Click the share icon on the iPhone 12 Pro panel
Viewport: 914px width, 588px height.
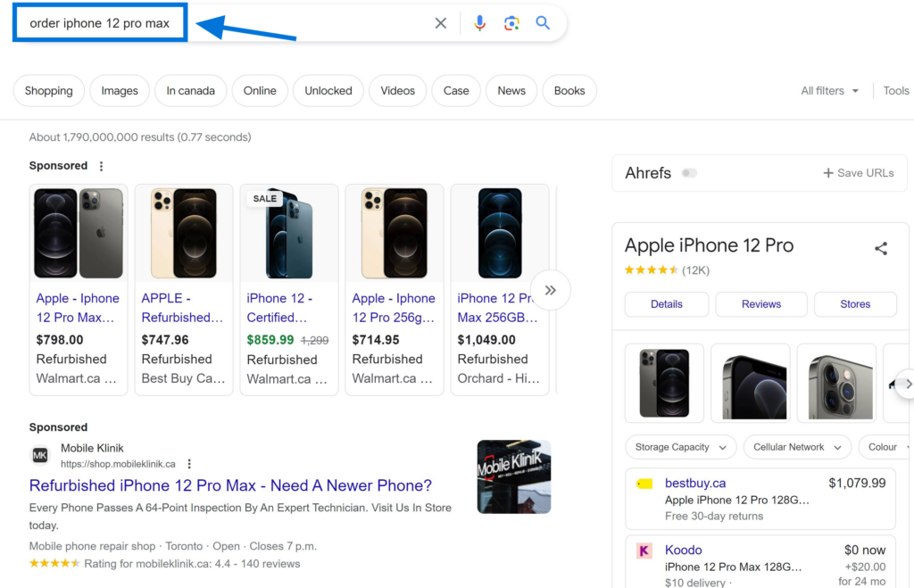[881, 248]
